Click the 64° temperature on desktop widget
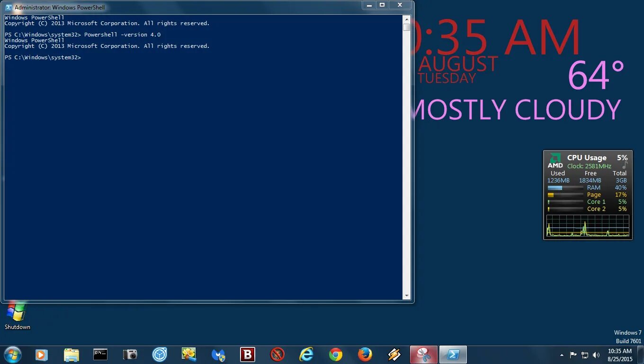644x364 pixels. [x=596, y=75]
